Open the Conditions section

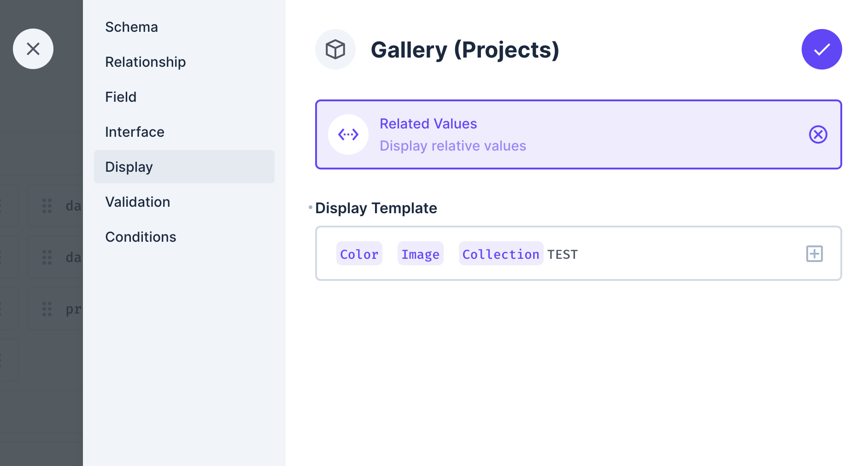click(x=141, y=237)
